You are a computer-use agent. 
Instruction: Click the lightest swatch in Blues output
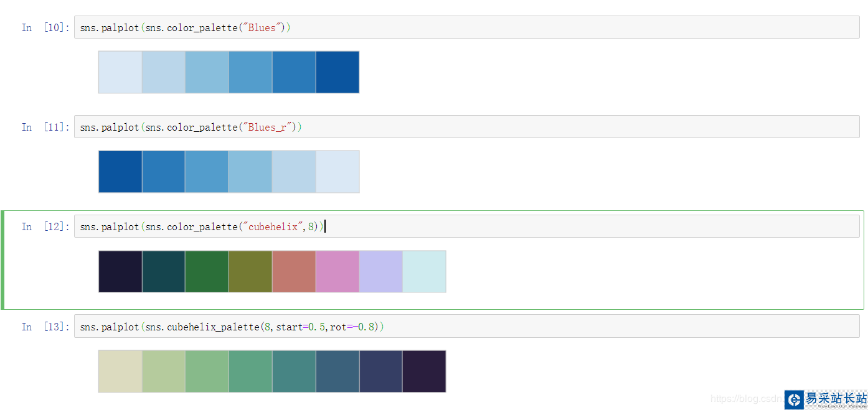point(120,72)
